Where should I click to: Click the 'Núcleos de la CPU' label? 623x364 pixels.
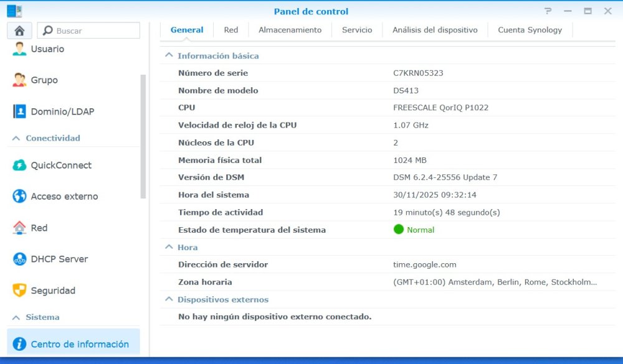click(216, 142)
